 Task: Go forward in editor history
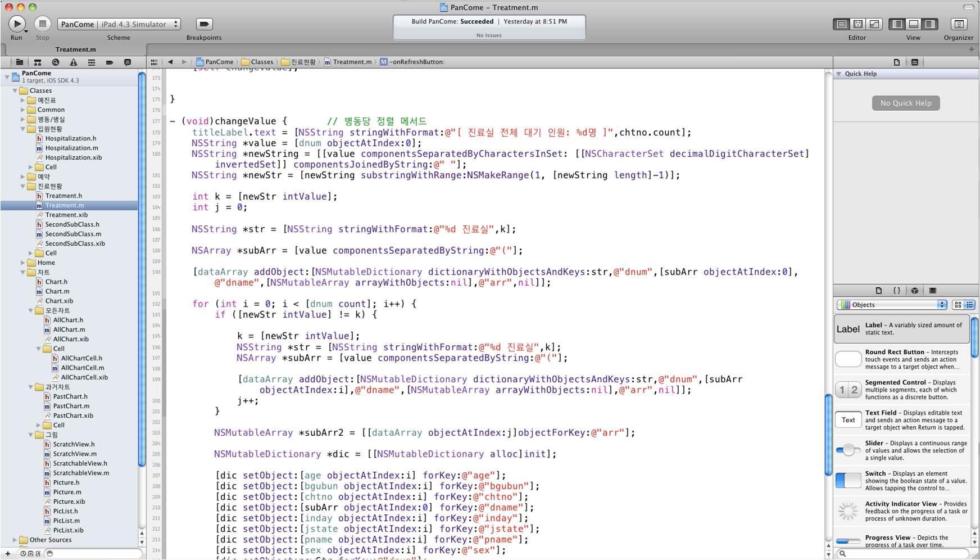(x=184, y=62)
